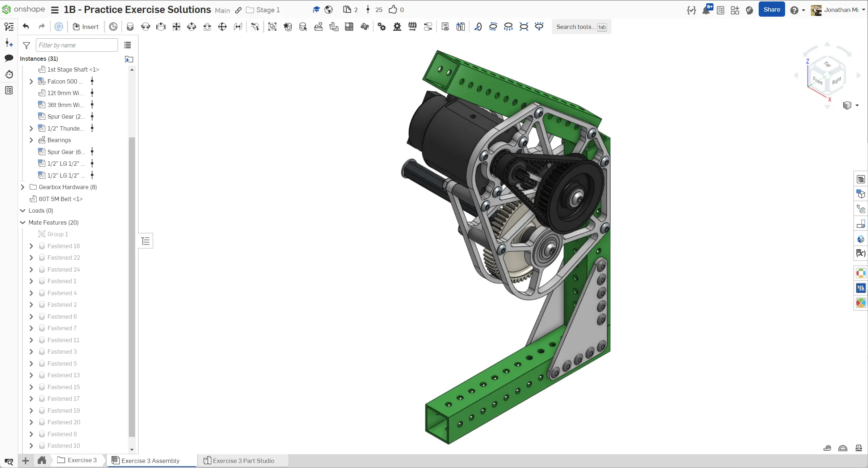The image size is (868, 468).
Task: Toggle the instance list panel icon
Action: click(9, 27)
